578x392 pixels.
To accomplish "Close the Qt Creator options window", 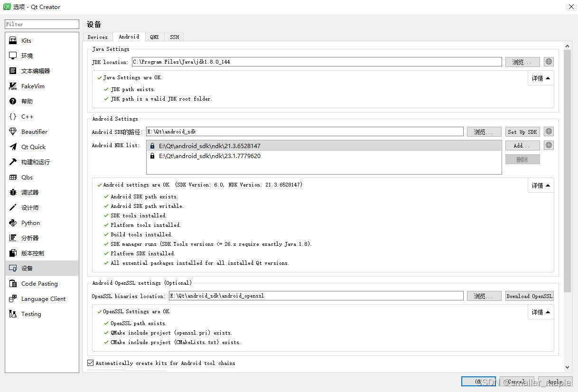I will 571,7.
